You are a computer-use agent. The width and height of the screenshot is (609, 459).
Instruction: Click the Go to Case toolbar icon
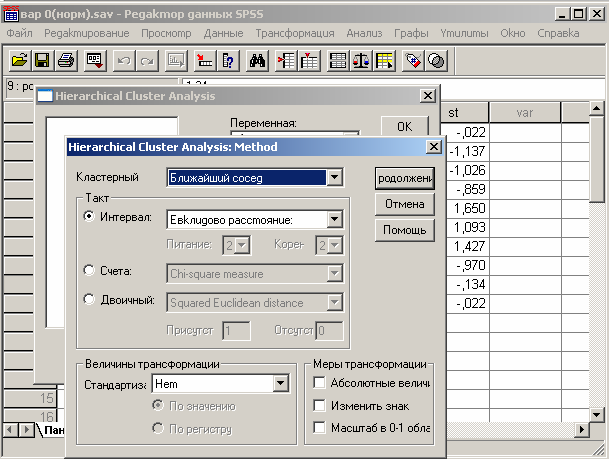point(205,61)
